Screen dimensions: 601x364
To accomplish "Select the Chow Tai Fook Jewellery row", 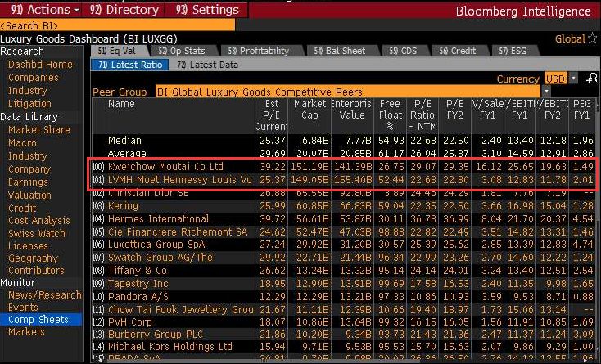I will point(343,309).
